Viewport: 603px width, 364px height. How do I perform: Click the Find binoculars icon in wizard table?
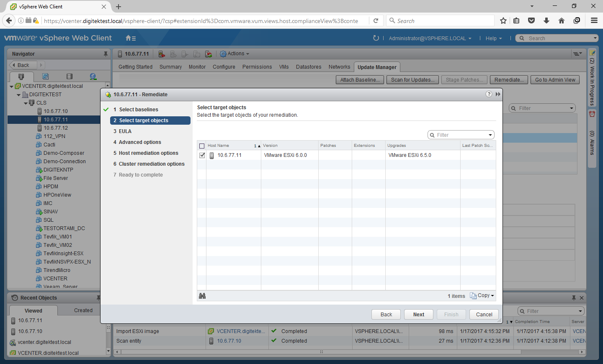202,296
